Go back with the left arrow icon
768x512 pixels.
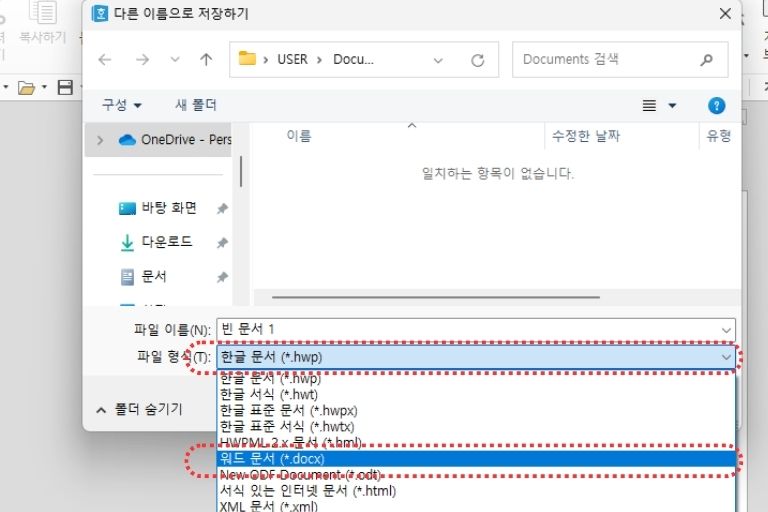pos(105,60)
